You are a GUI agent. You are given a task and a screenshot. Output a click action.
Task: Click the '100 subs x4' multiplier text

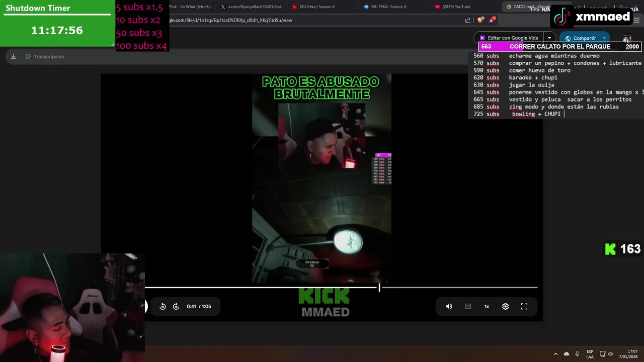(141, 46)
